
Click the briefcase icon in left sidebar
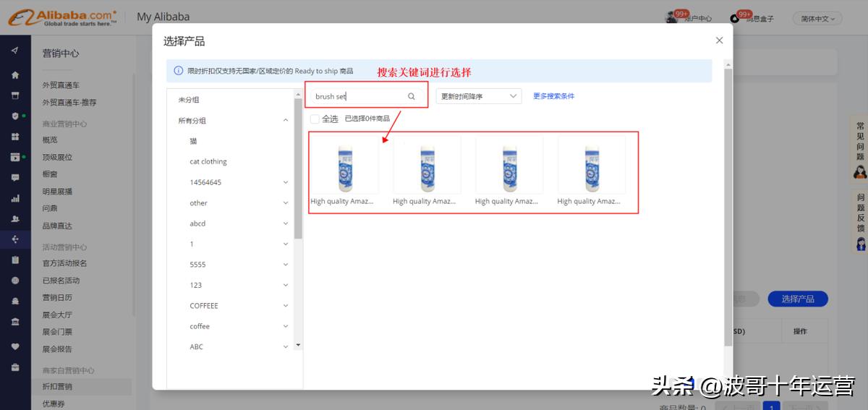click(x=15, y=367)
